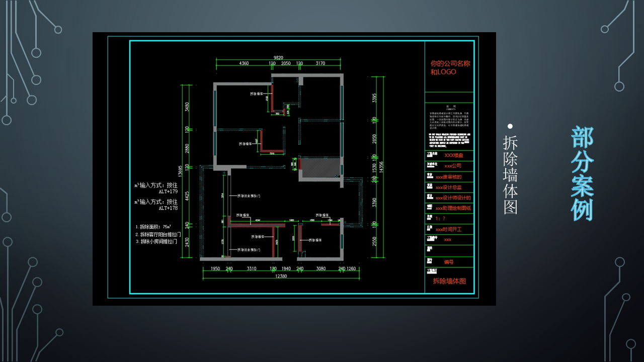
Task: Click the left dimension 3480
Action: (x=187, y=107)
